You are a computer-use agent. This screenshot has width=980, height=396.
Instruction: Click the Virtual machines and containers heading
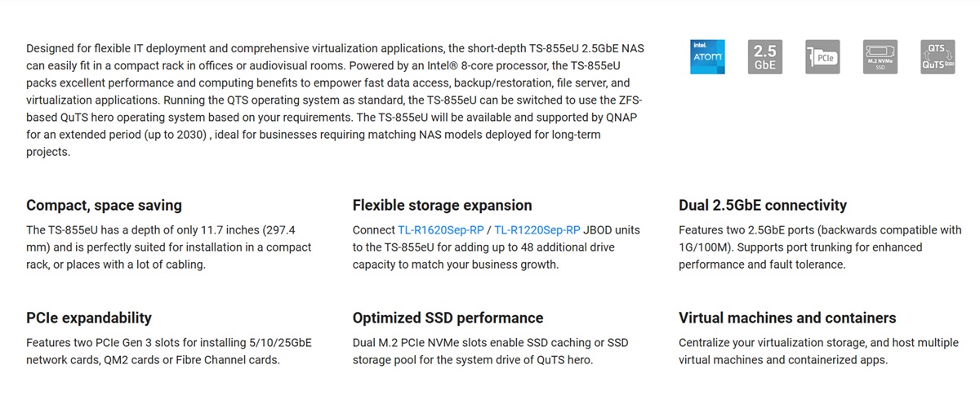coord(787,318)
